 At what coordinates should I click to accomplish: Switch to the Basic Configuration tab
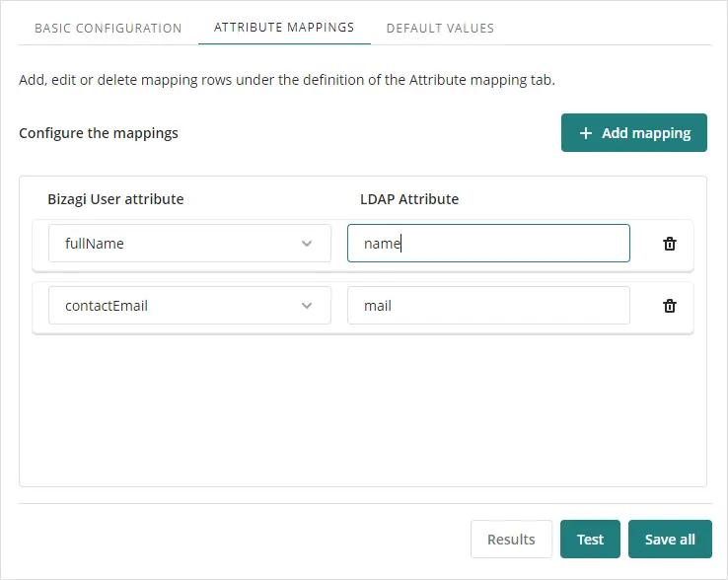(109, 28)
